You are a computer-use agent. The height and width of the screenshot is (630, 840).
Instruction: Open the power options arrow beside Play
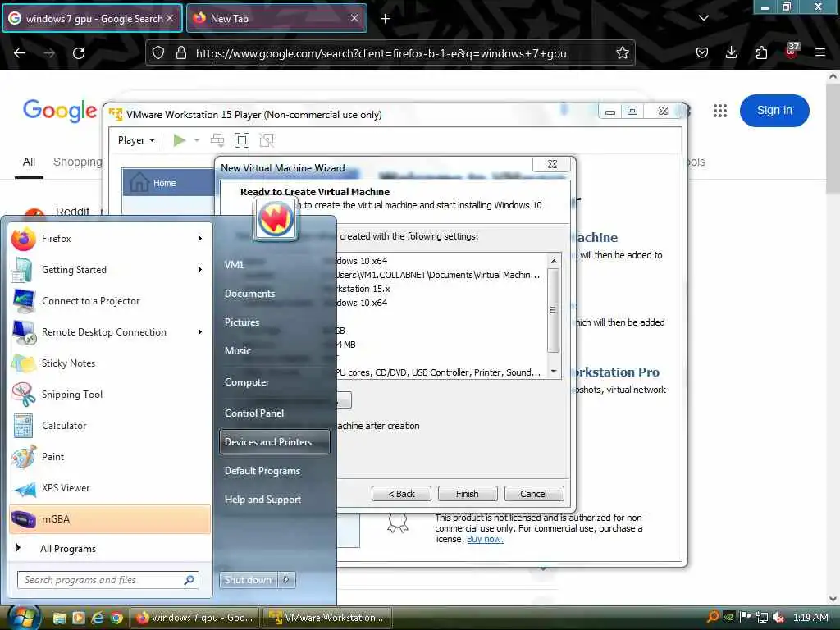point(197,140)
